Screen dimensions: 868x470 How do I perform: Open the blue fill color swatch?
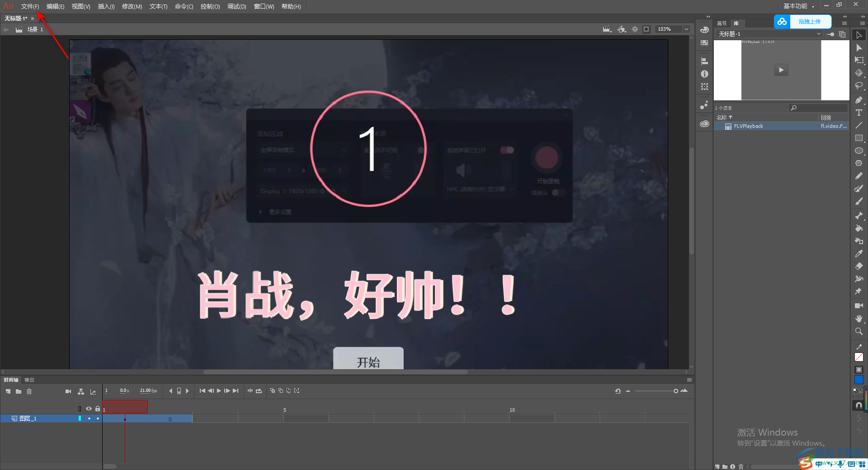(x=859, y=380)
